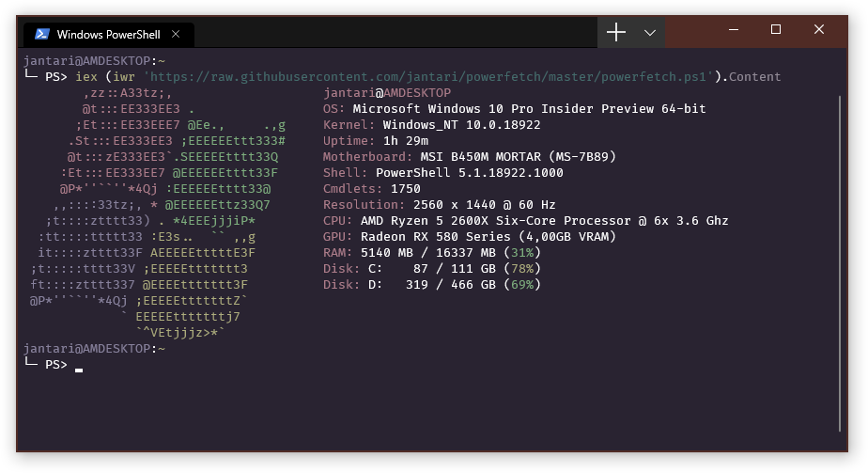Select the Windows PowerShell tab
The image size is (868, 473).
tap(109, 35)
